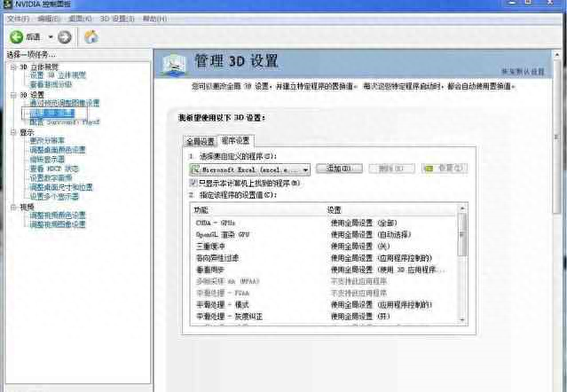This screenshot has width=567, height=392.
Task: Click the 恢复默认设置 link
Action: [x=527, y=71]
